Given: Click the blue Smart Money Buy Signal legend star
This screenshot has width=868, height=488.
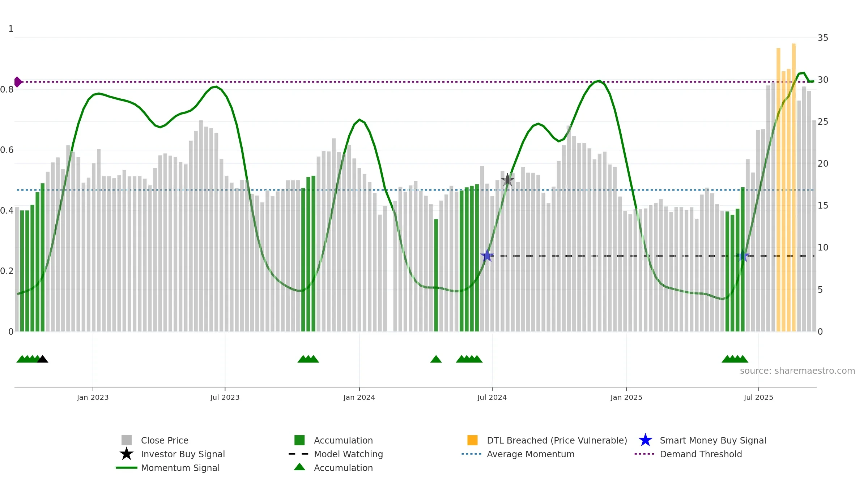Looking at the screenshot, I should coord(645,440).
